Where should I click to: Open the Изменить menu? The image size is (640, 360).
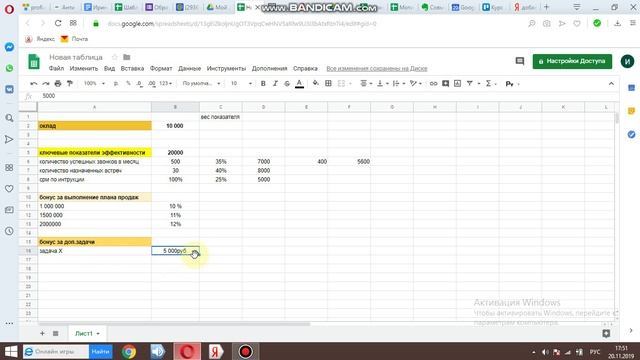point(84,69)
